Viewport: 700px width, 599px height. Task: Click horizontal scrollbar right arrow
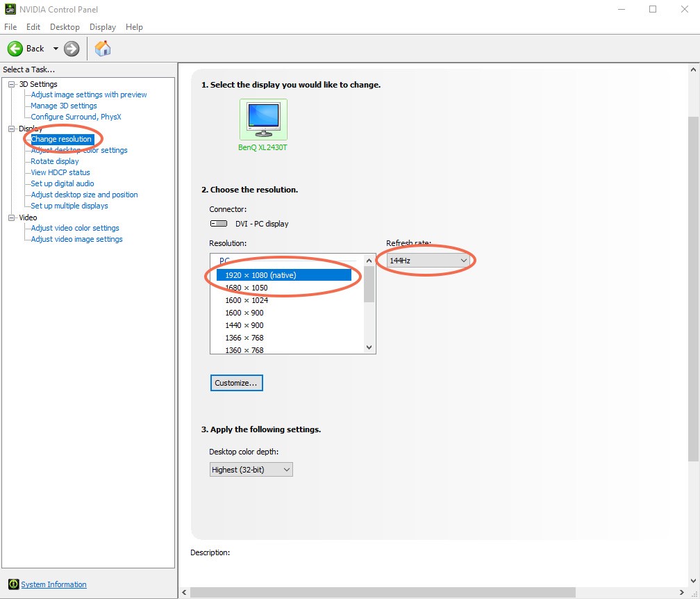[x=682, y=592]
